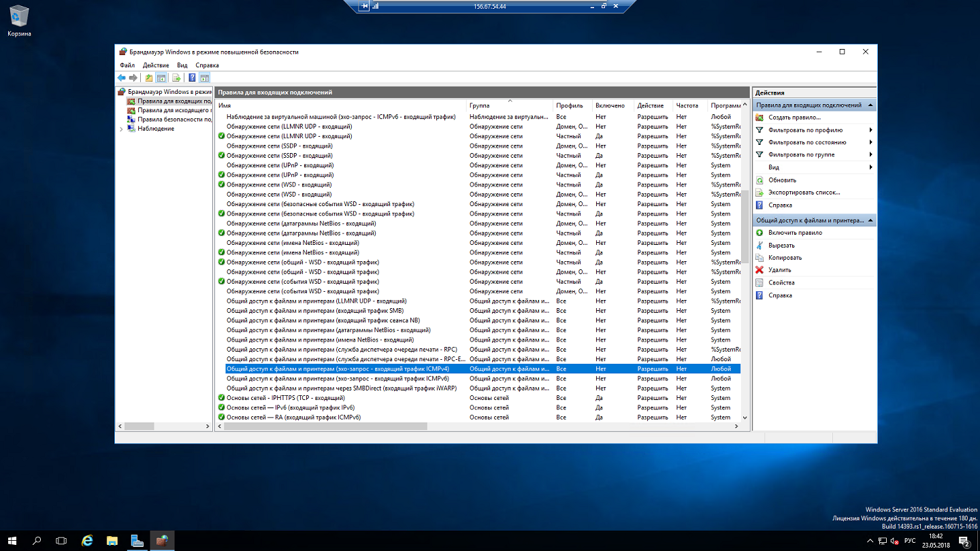Click the Forward arrow toolbar icon
Image resolution: width=980 pixels, height=551 pixels.
(133, 78)
